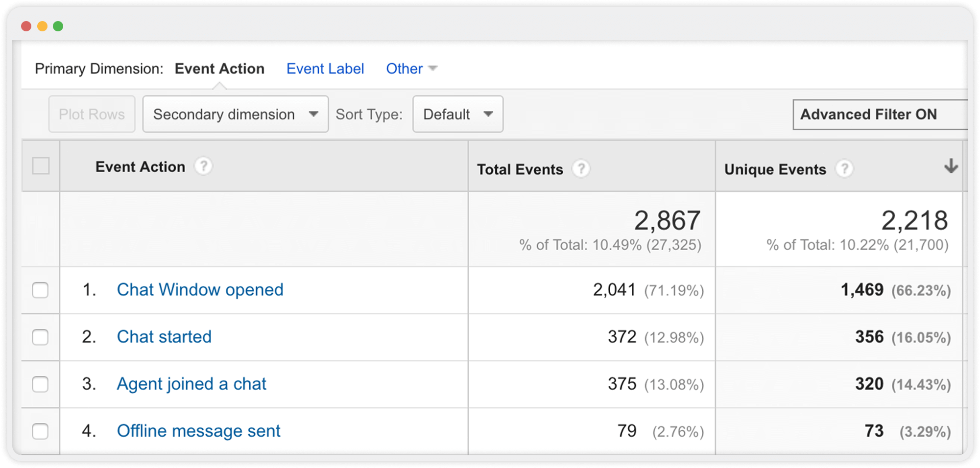Select the Chat started row checkbox

tap(40, 337)
